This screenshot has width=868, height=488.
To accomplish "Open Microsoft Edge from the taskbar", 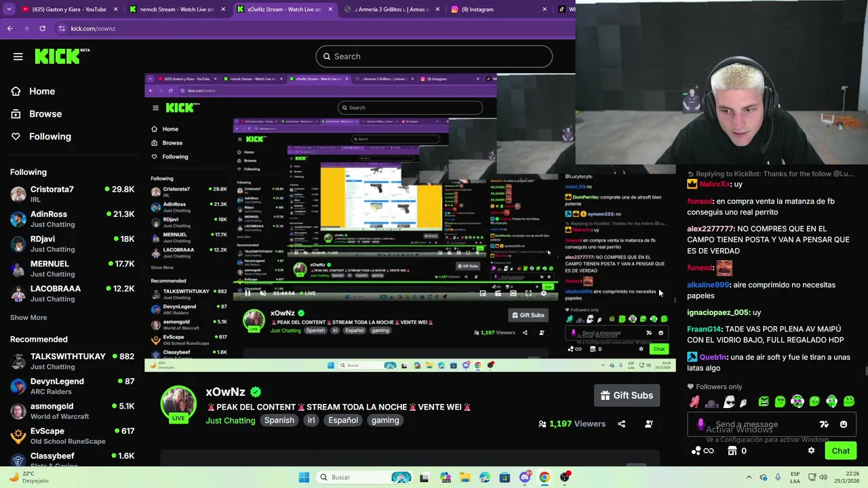I will [x=485, y=477].
